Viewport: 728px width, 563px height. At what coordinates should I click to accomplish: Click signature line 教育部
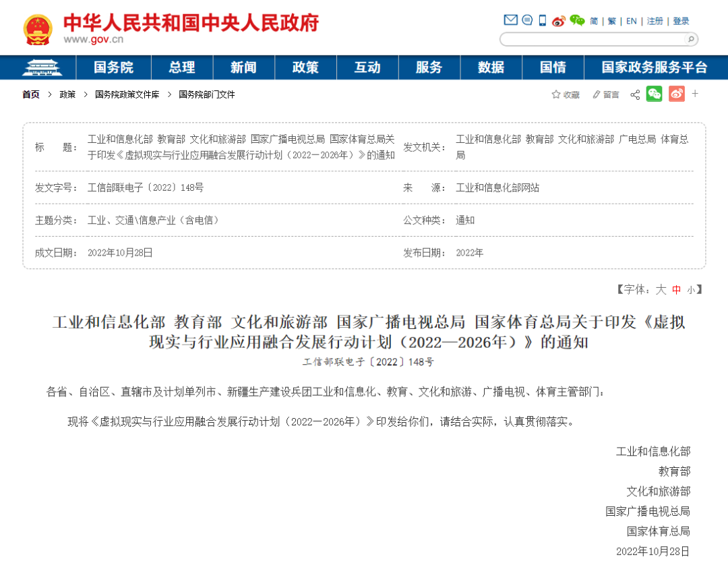click(x=674, y=471)
